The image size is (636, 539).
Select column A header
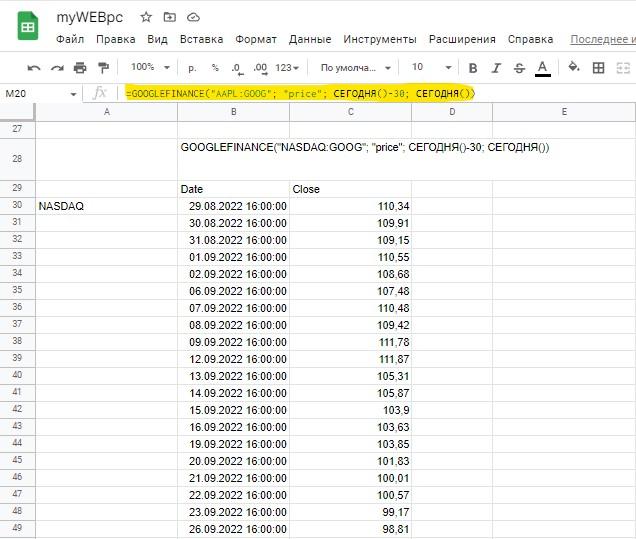[107, 112]
